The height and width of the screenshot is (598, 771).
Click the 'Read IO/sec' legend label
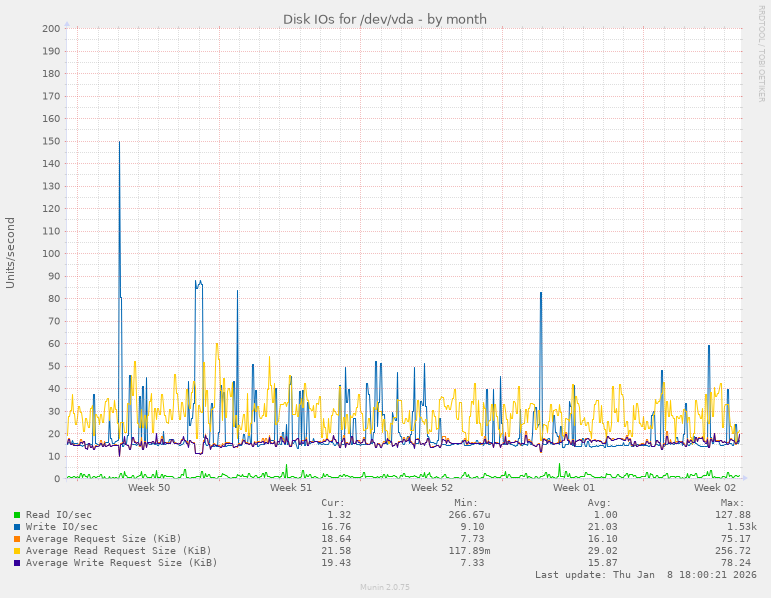click(59, 515)
